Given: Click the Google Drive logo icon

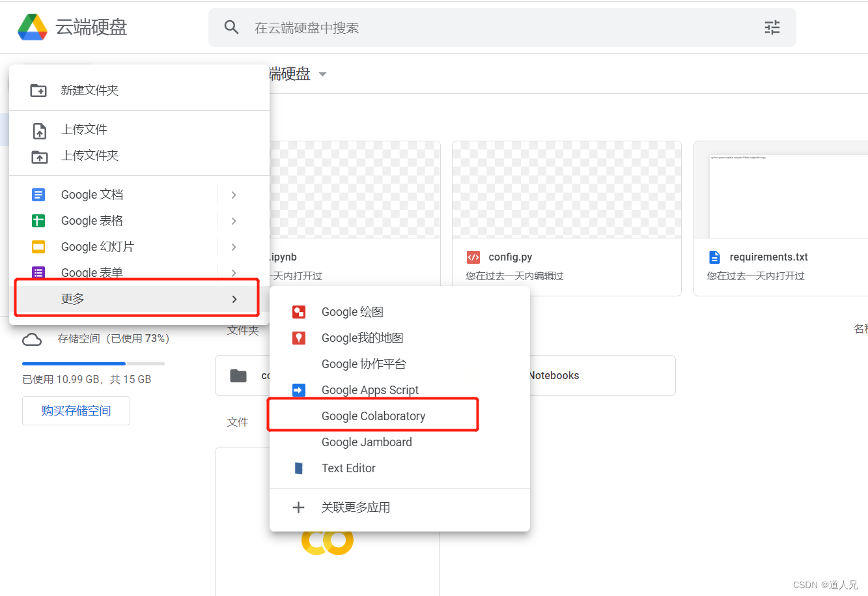Looking at the screenshot, I should (32, 27).
